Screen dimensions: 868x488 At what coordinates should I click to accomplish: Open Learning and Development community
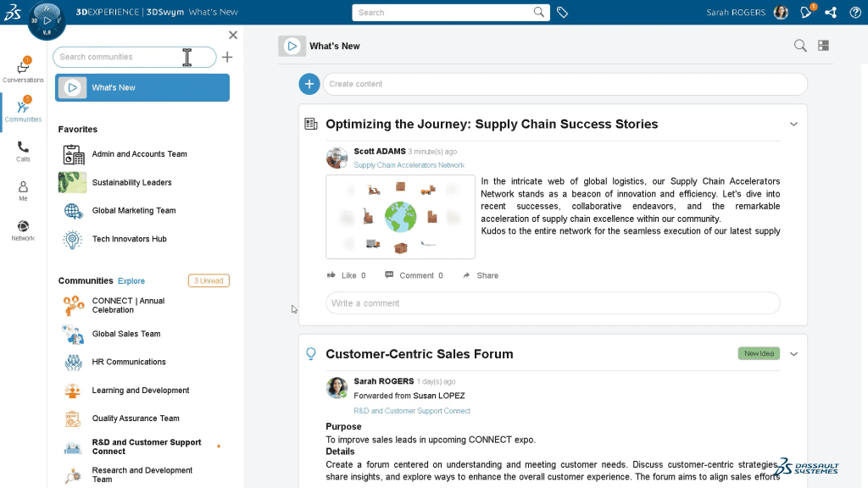point(142,390)
